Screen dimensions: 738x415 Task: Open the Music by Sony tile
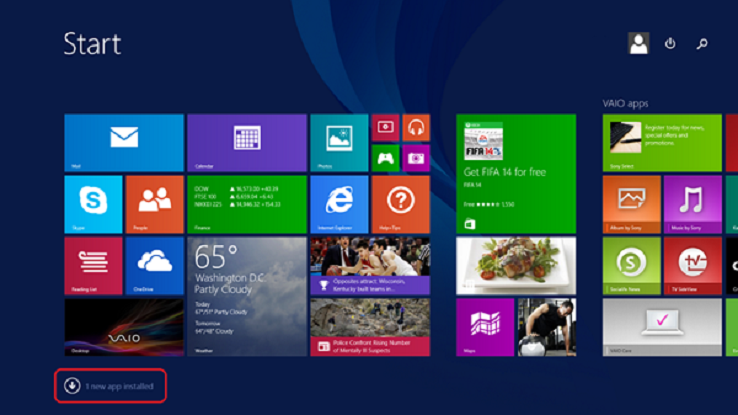(x=693, y=204)
